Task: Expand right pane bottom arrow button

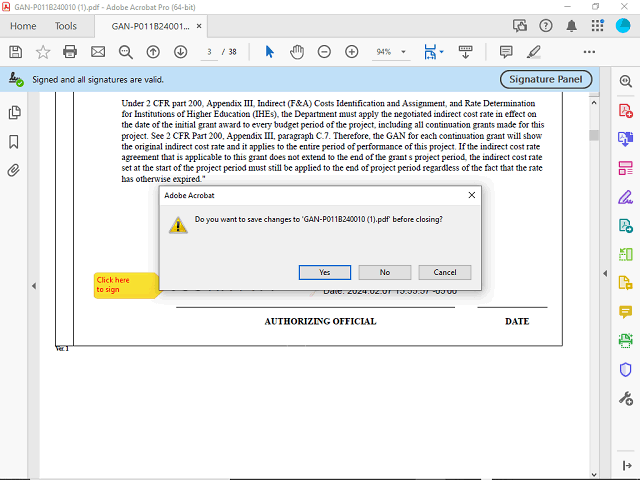Action: pos(627,465)
